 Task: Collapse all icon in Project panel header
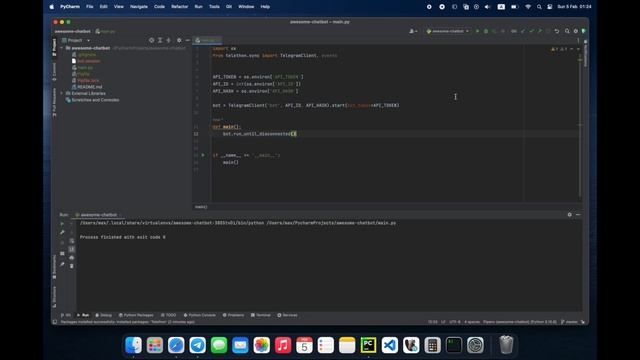tap(169, 40)
